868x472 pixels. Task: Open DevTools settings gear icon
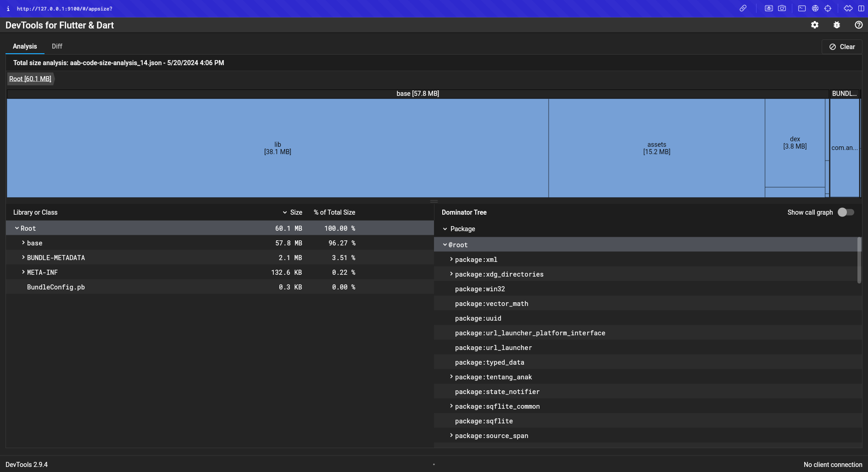point(815,25)
